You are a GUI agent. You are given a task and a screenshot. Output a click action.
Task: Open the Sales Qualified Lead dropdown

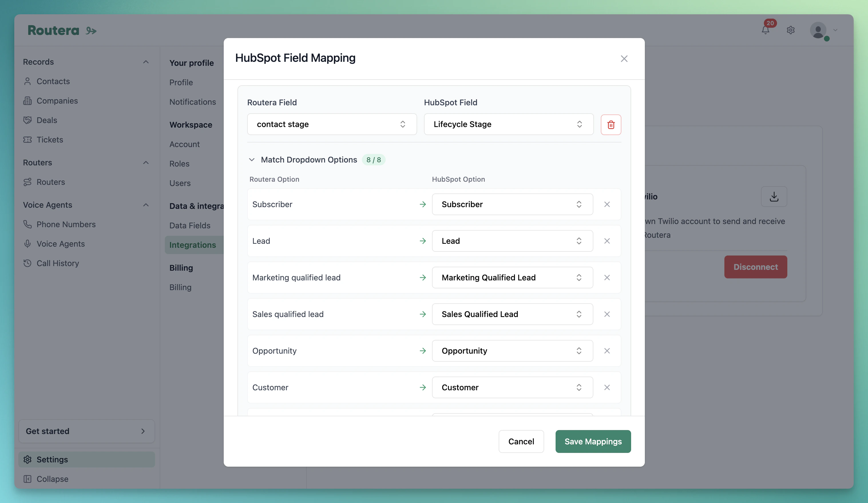click(512, 314)
